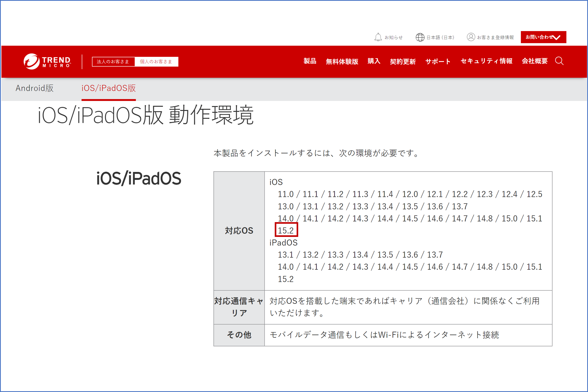Click the Trend Micro logo
Screen dimensions: 588x392
(47, 61)
